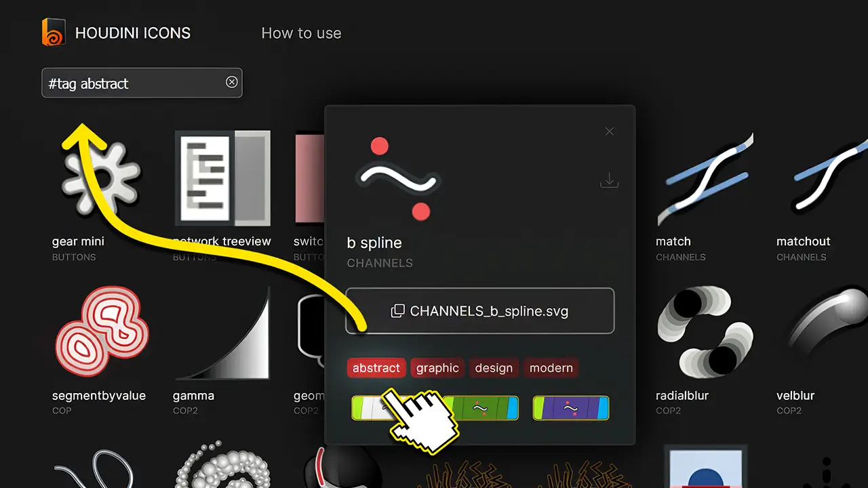Viewport: 868px width, 488px height.
Task: Click the b spline preview image
Action: click(399, 178)
